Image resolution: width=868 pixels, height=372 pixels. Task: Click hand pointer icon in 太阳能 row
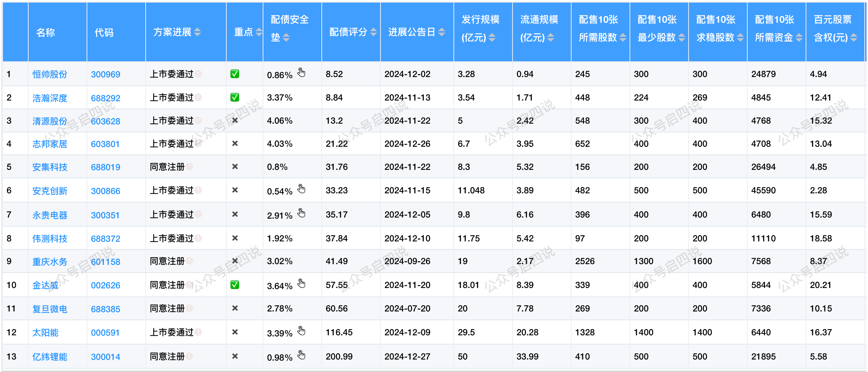coord(301,331)
